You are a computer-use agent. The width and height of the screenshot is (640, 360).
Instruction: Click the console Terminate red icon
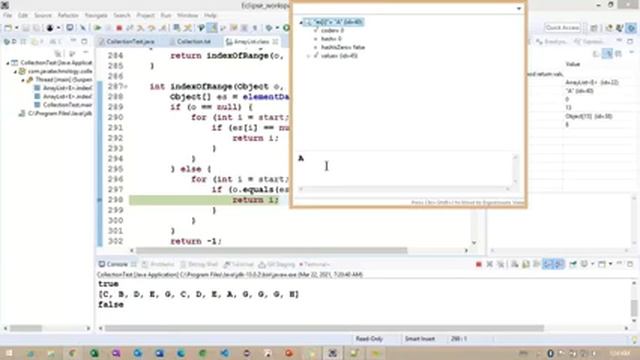(x=479, y=264)
